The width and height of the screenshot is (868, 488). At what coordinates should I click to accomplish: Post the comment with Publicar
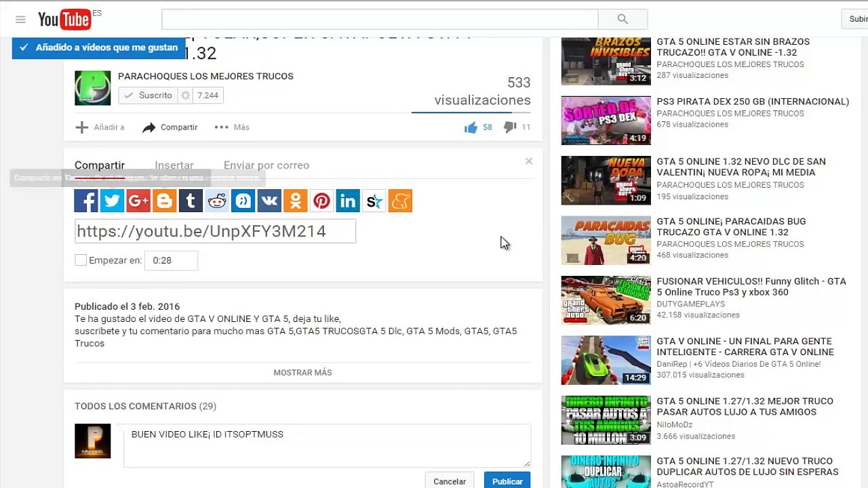tap(507, 481)
